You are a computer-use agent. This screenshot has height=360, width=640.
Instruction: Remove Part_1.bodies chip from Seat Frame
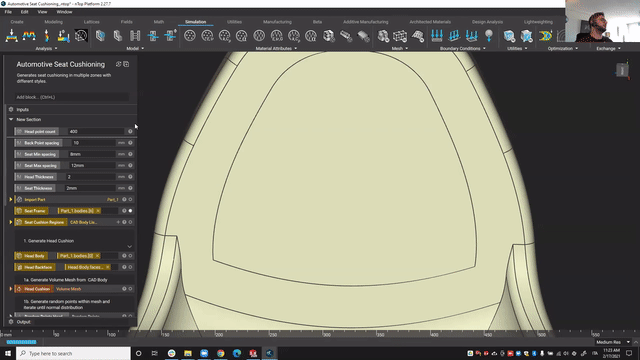98,211
